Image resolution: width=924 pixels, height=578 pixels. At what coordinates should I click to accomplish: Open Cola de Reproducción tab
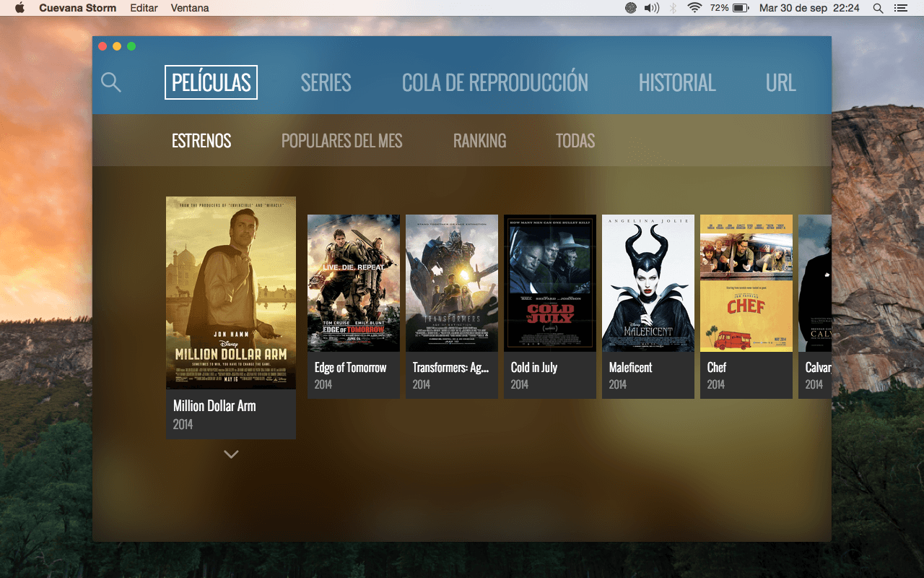tap(494, 83)
